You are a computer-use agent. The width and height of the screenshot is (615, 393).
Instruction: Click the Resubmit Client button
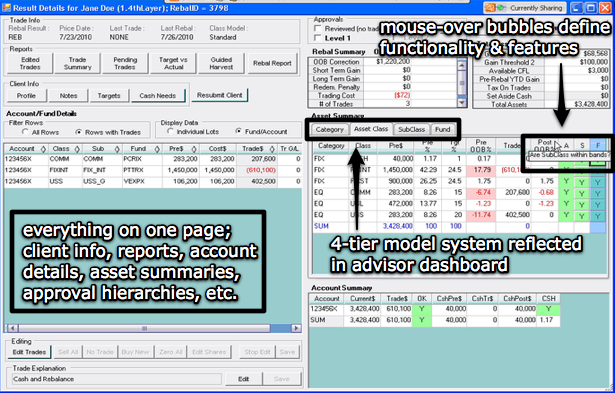[220, 95]
